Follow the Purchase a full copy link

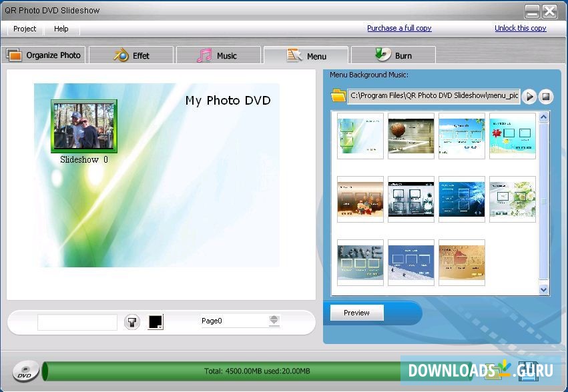pyautogui.click(x=398, y=28)
